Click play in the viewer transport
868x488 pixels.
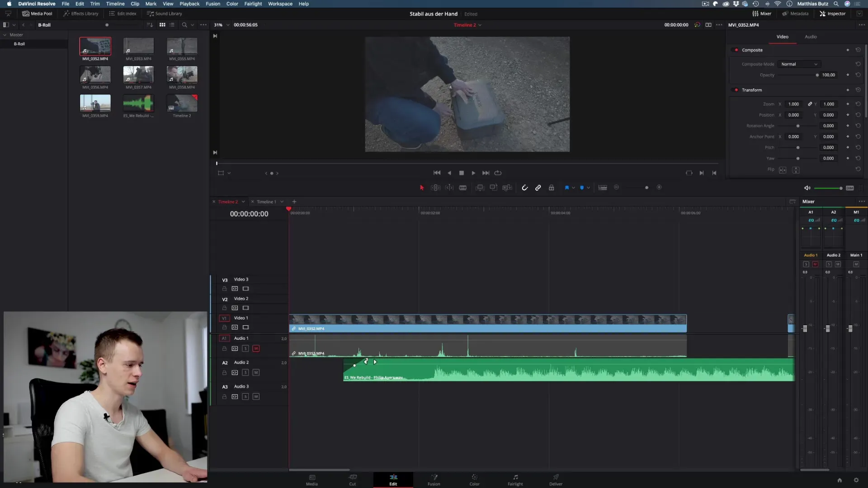tap(473, 173)
